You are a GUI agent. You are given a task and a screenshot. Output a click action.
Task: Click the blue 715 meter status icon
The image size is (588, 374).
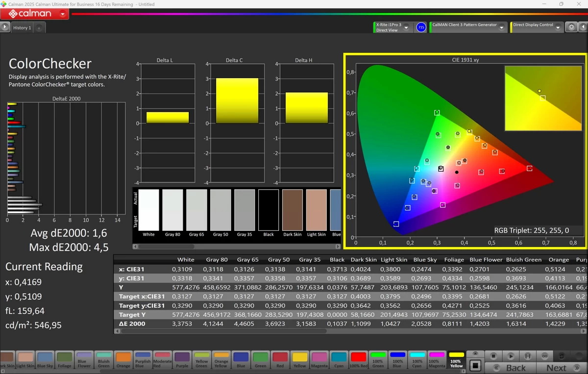(x=421, y=27)
